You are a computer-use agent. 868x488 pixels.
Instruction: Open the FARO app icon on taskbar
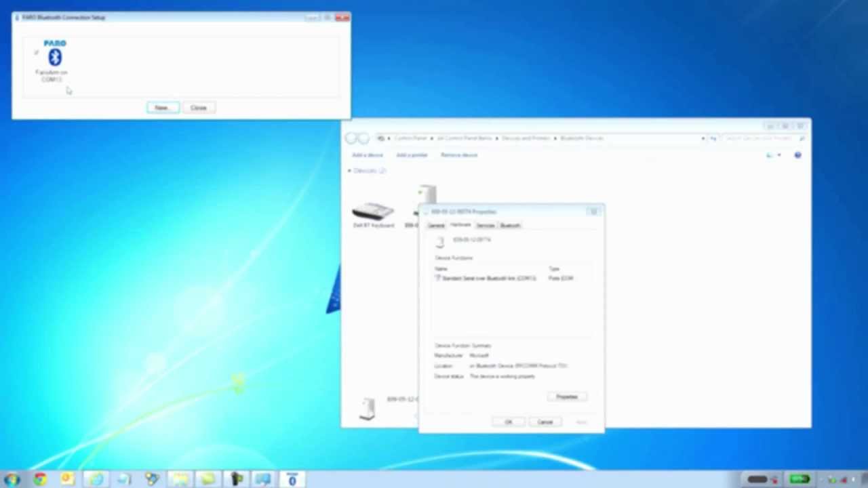292,480
